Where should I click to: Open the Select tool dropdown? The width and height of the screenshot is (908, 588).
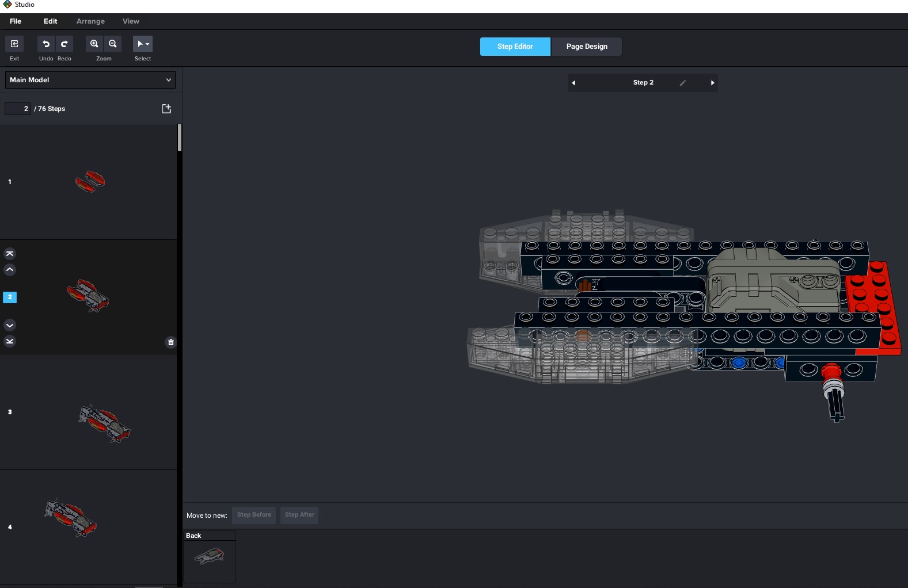pos(143,44)
